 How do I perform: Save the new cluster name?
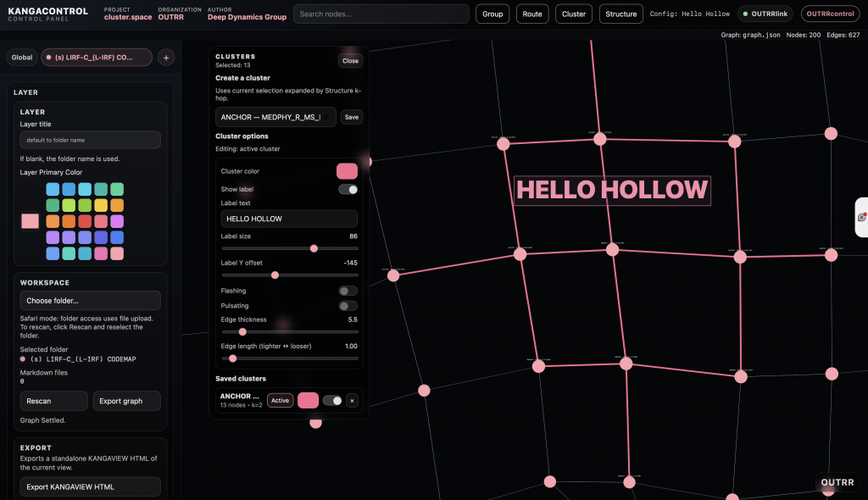click(352, 118)
